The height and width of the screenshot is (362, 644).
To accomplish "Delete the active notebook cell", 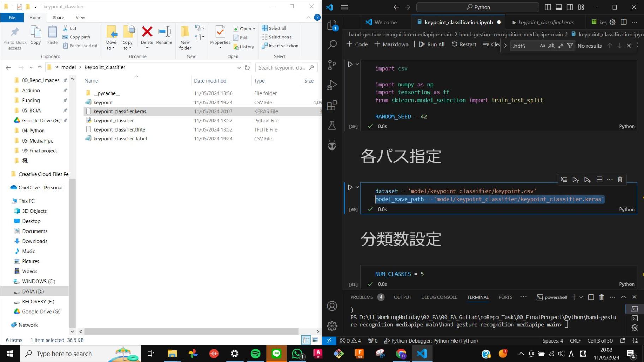I will coord(620,180).
